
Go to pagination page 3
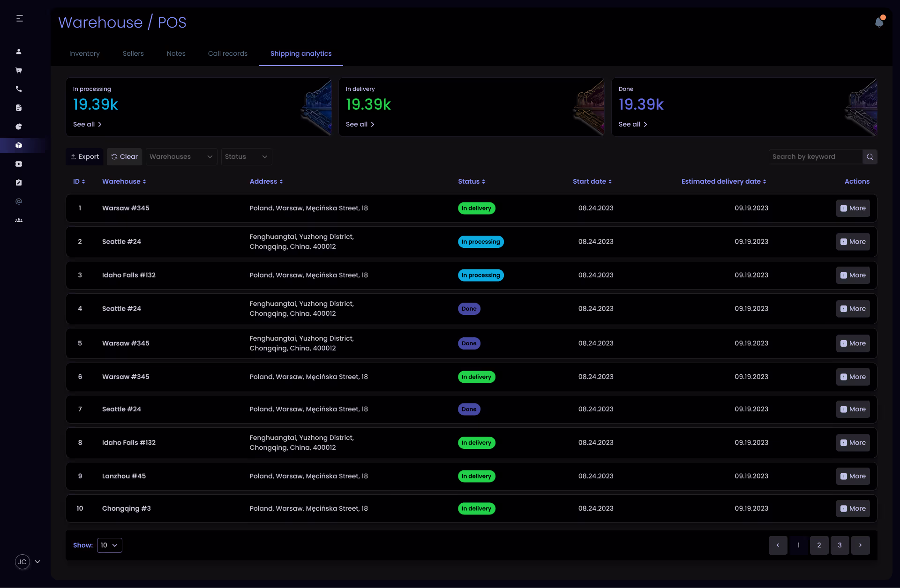[x=840, y=545]
